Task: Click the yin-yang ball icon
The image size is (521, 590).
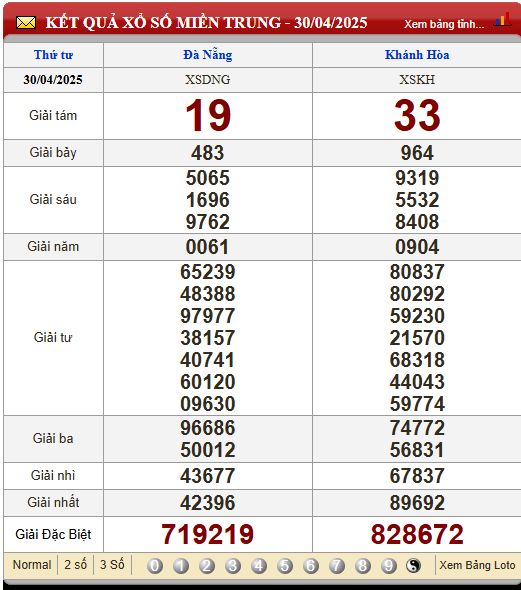Action: [x=413, y=566]
